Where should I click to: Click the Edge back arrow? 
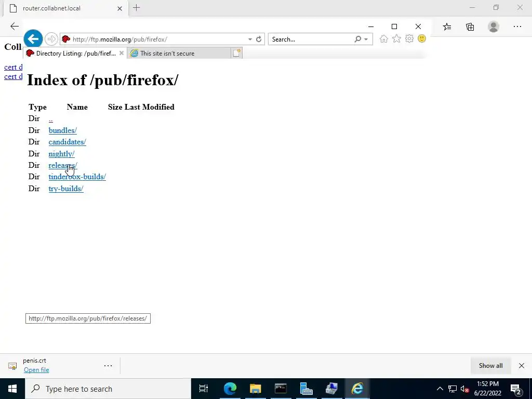click(14, 26)
